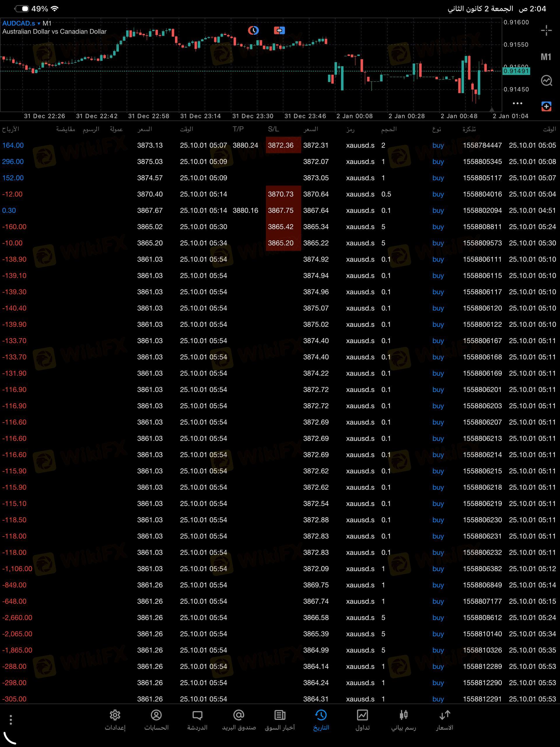Image resolution: width=560 pixels, height=747 pixels.
Task: Open الدردشة chat tab
Action: point(197,720)
